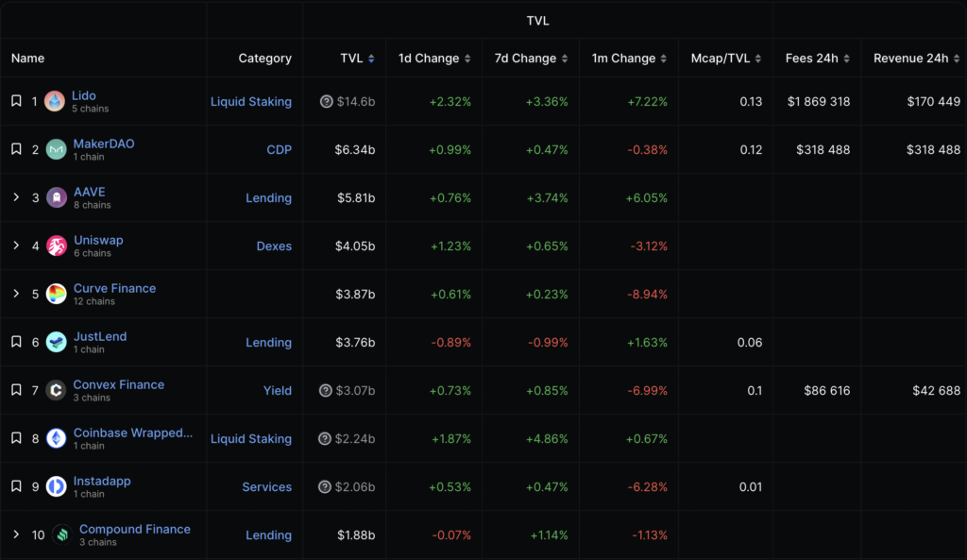Expand the AAVE row
The width and height of the screenshot is (967, 560).
16,197
